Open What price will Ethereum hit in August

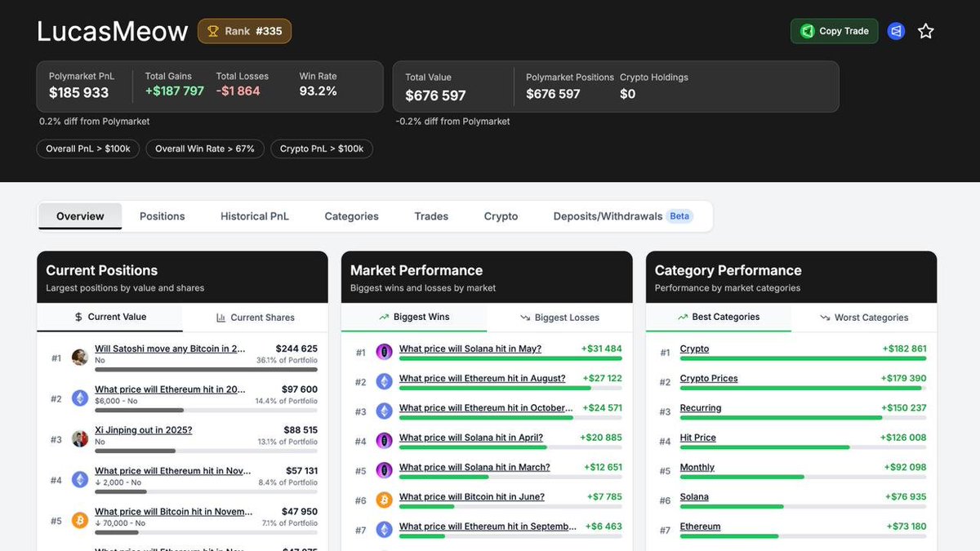click(x=482, y=379)
